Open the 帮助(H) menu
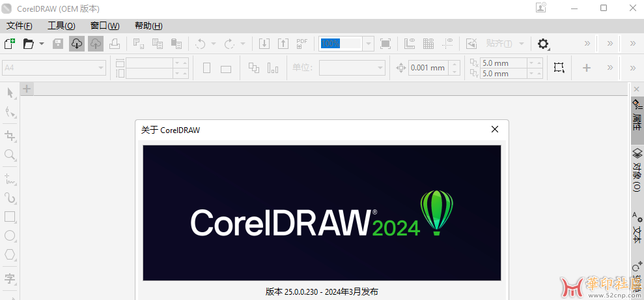644x300 pixels. [148, 26]
